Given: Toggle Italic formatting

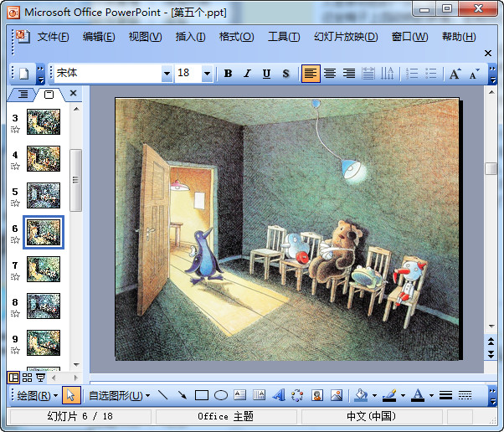Looking at the screenshot, I should [247, 74].
